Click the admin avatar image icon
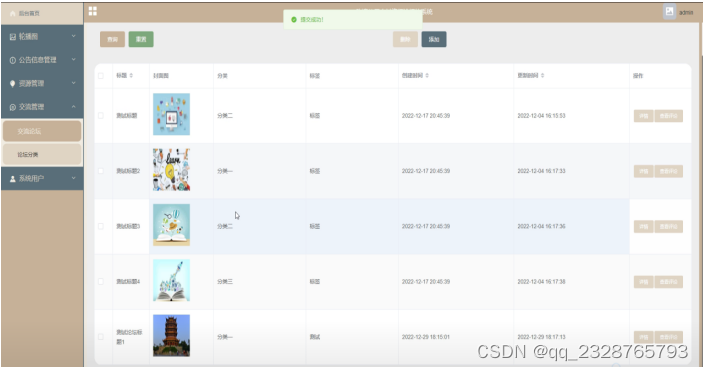 pyautogui.click(x=669, y=12)
